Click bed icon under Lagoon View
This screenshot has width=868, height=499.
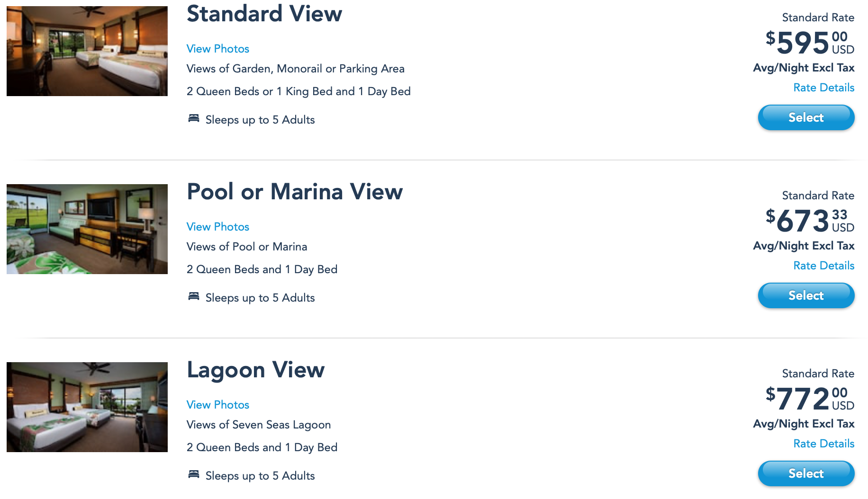193,474
